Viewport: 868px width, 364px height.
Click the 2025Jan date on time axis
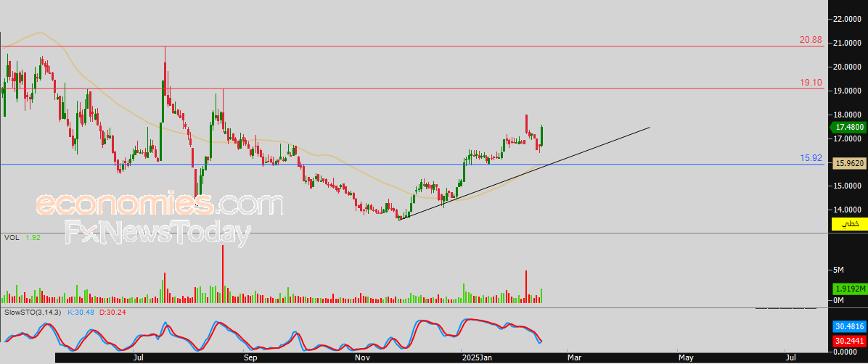[x=478, y=358]
